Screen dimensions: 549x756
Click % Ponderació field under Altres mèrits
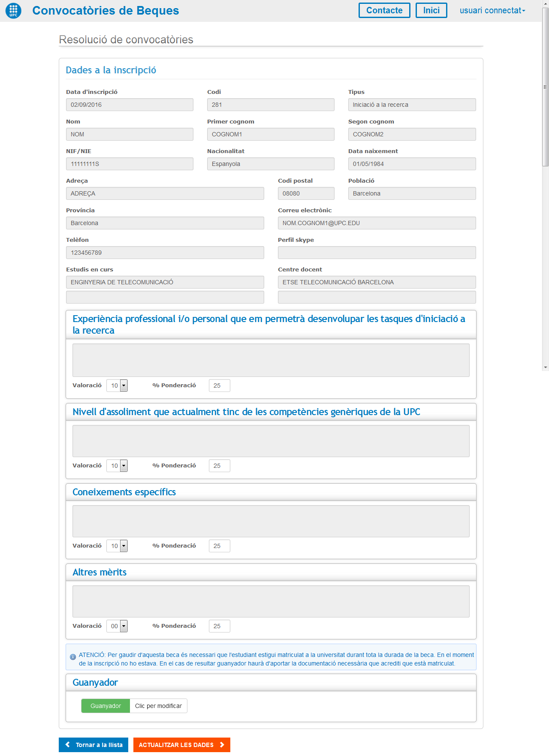(x=219, y=626)
